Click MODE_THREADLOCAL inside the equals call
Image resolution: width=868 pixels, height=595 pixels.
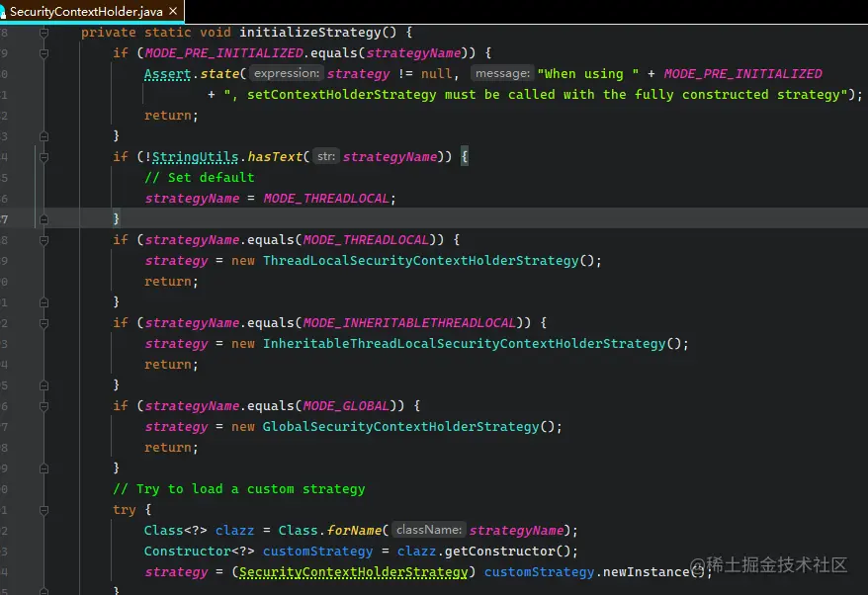(x=366, y=239)
